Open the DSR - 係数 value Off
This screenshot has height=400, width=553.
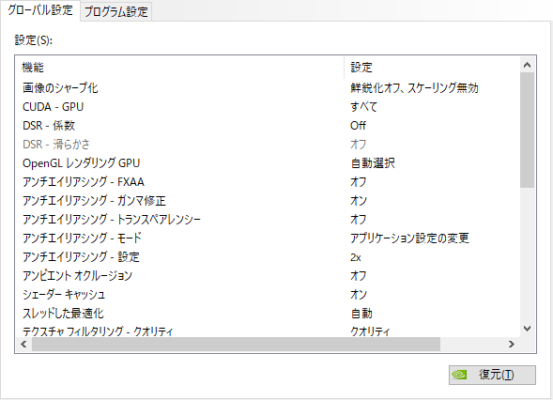(x=358, y=125)
